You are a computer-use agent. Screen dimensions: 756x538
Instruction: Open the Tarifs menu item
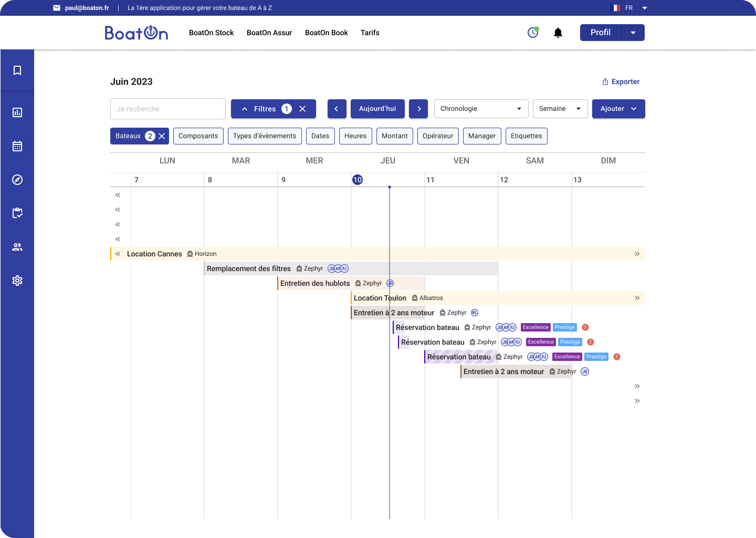coord(370,33)
